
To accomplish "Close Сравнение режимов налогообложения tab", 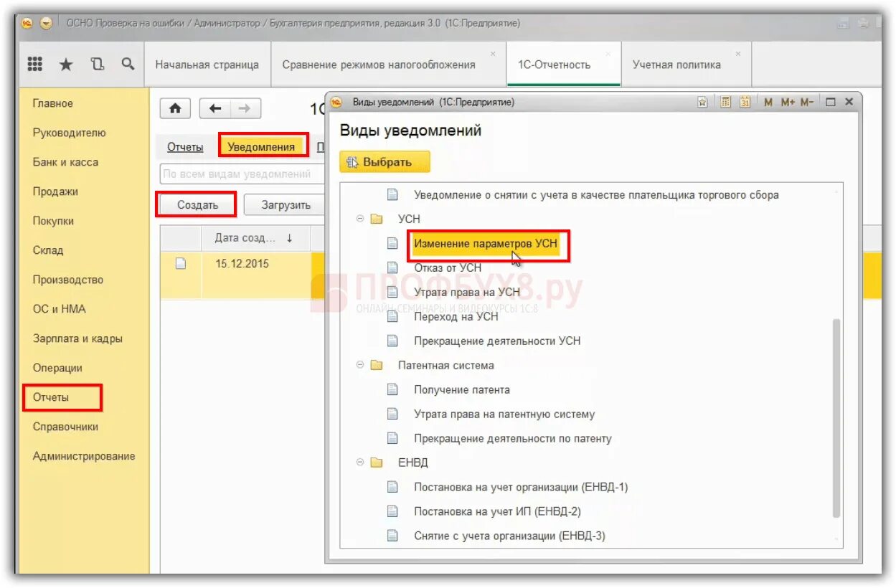I will tap(493, 54).
